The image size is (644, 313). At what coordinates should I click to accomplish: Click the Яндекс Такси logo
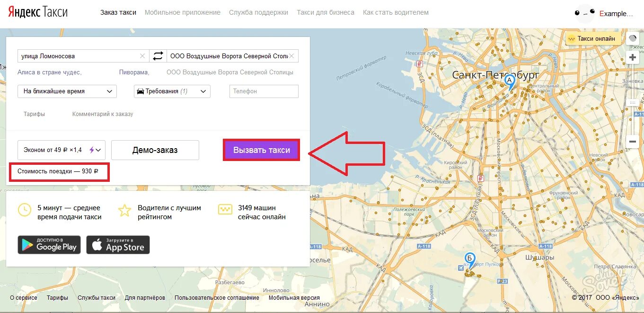click(38, 12)
